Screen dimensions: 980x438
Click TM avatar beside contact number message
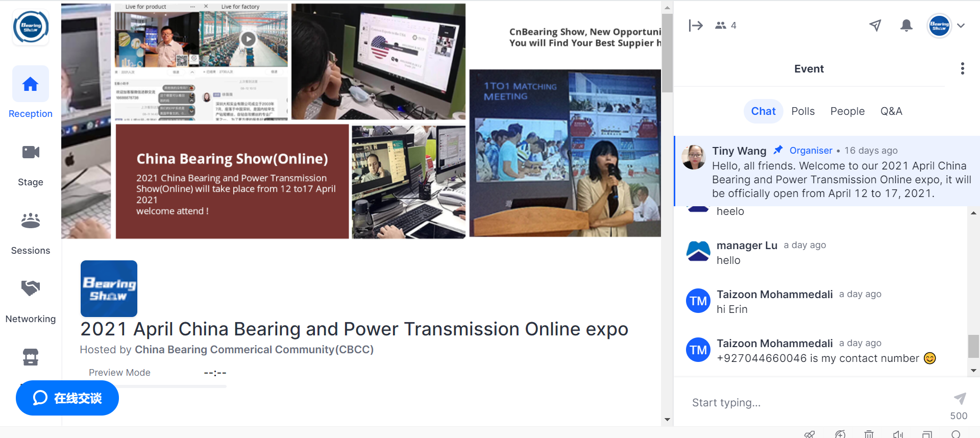(x=698, y=350)
